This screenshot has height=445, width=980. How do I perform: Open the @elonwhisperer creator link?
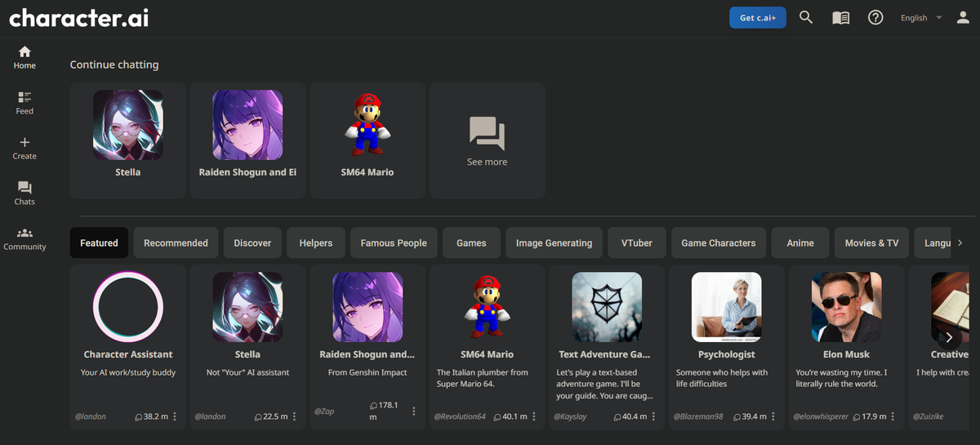click(819, 416)
